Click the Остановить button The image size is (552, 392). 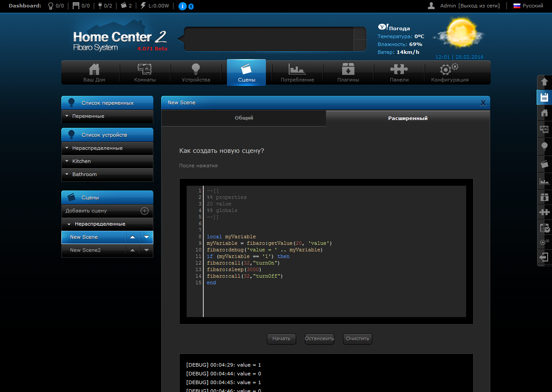point(319,339)
